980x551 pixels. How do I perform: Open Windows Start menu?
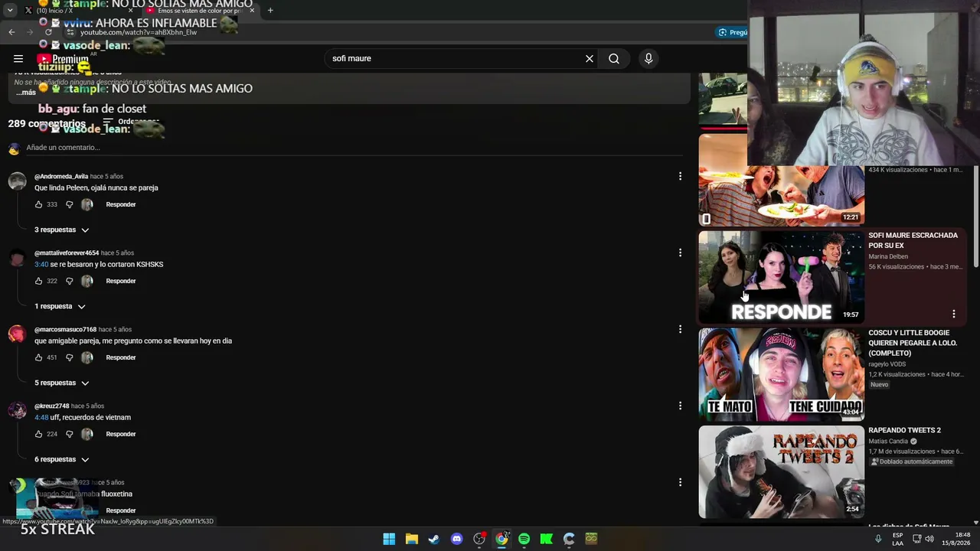tap(389, 539)
